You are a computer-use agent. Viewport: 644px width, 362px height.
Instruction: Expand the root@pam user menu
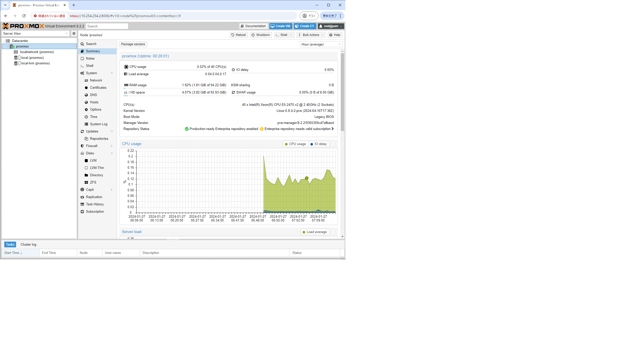click(x=331, y=26)
